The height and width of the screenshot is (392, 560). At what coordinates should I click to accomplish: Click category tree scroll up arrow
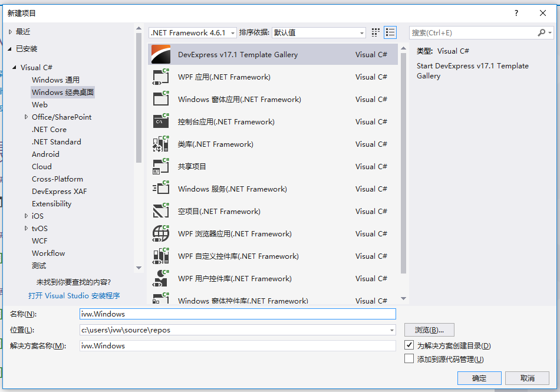[x=139, y=28]
